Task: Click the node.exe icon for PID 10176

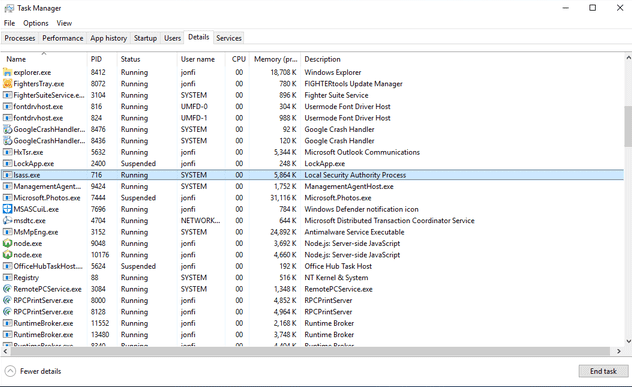Action: (7, 255)
